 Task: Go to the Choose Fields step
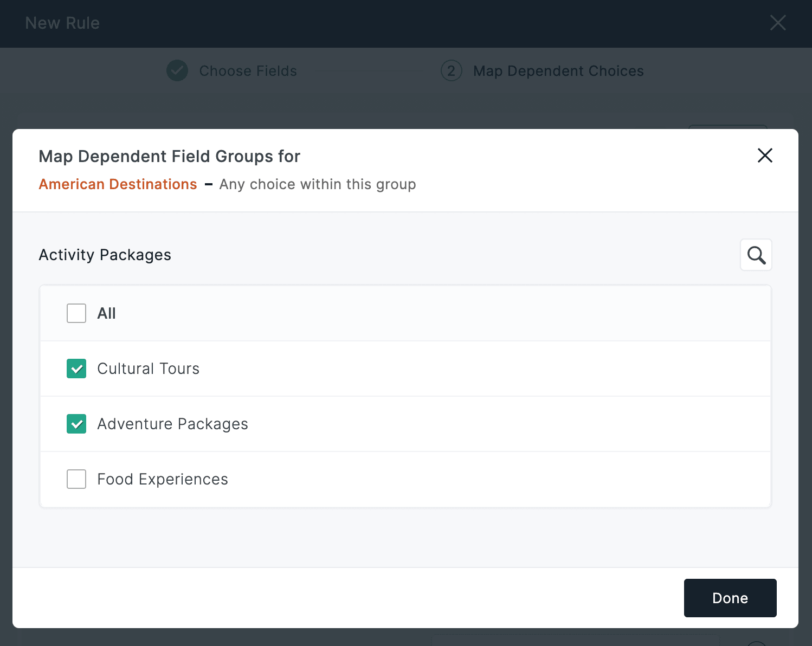tap(248, 71)
